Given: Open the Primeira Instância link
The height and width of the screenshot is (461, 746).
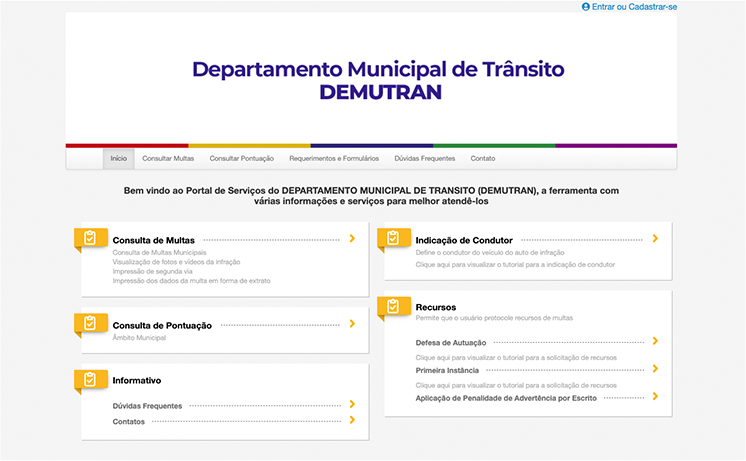Looking at the screenshot, I should (447, 370).
